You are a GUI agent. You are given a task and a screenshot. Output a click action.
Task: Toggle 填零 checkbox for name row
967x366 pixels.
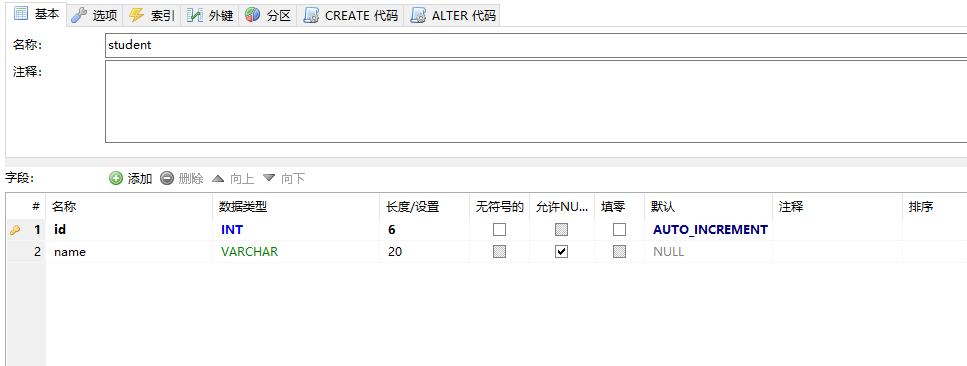tap(619, 252)
